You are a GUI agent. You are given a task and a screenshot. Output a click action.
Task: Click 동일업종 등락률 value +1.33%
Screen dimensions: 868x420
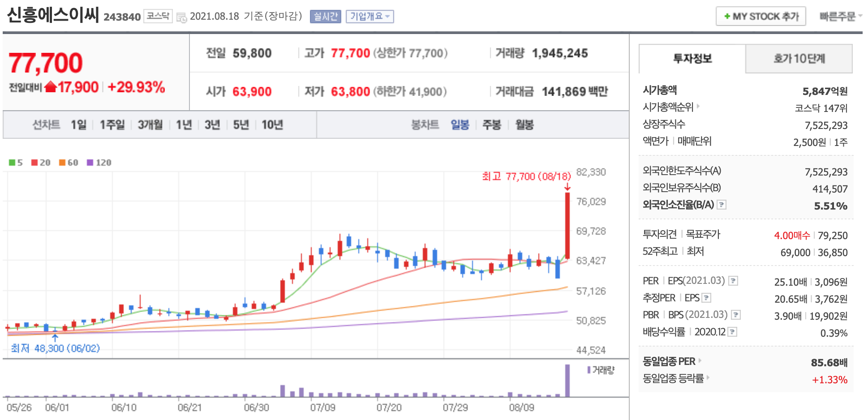click(x=830, y=380)
